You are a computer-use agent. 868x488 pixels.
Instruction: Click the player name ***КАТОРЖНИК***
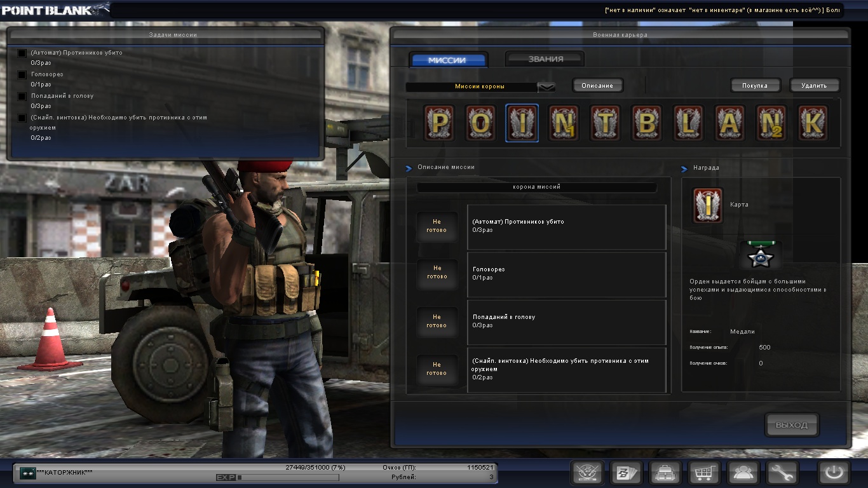(x=65, y=473)
